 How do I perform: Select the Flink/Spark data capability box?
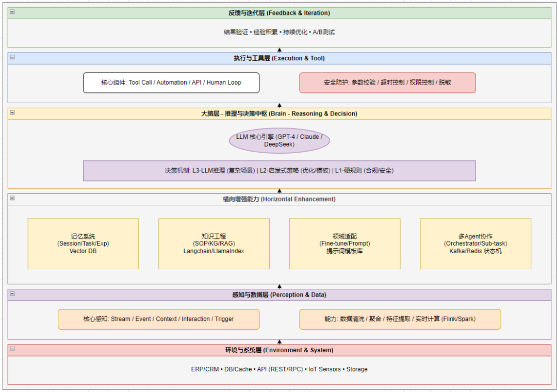click(400, 319)
